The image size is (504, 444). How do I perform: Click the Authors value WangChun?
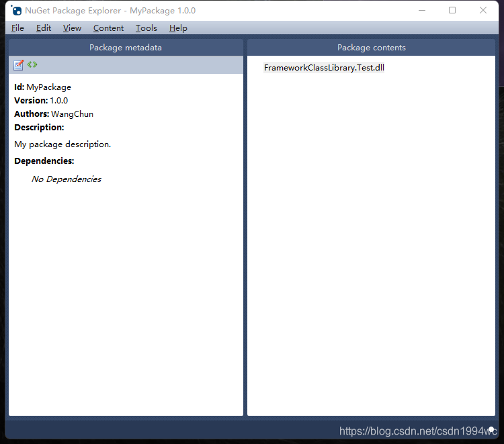click(x=73, y=114)
